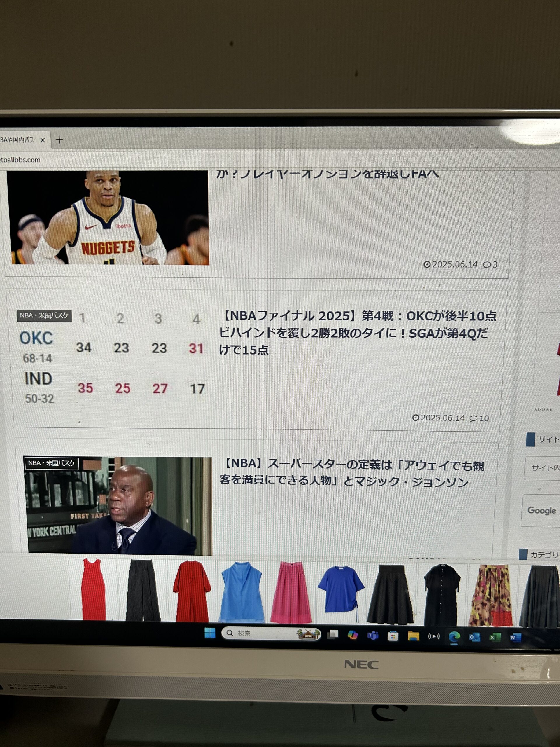Open Excel from the taskbar
The image size is (560, 747).
[495, 637]
